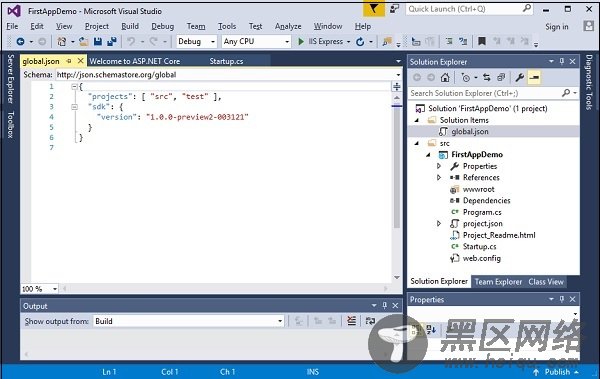
Task: Open the Toolbox side tab
Action: pyautogui.click(x=11, y=124)
